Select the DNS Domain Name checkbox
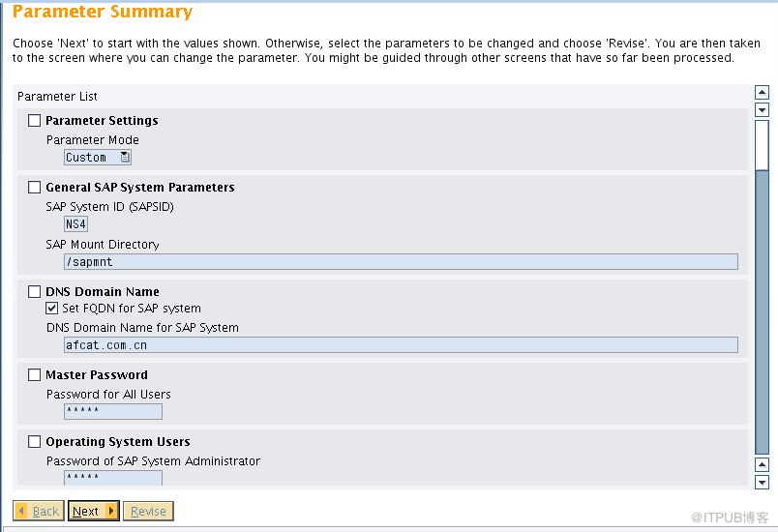The image size is (778, 532). click(34, 291)
